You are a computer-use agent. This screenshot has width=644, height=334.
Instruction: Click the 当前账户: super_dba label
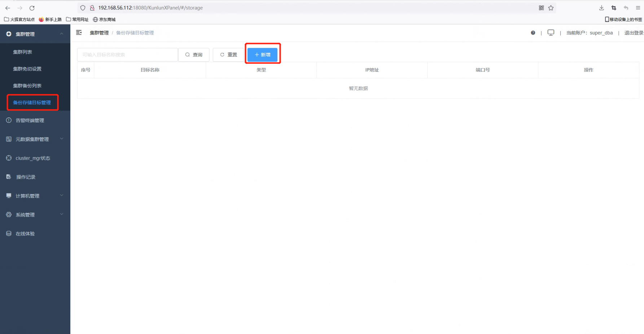click(590, 33)
